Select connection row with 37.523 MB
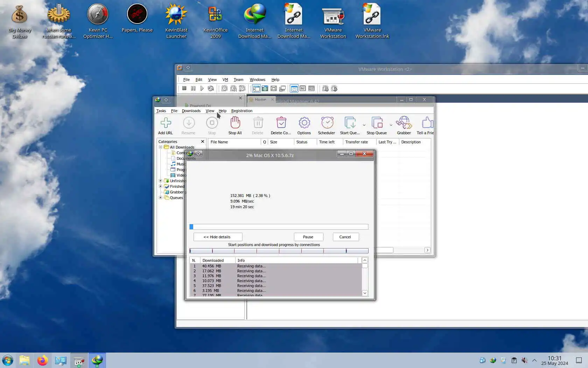The height and width of the screenshot is (368, 588). (276, 286)
